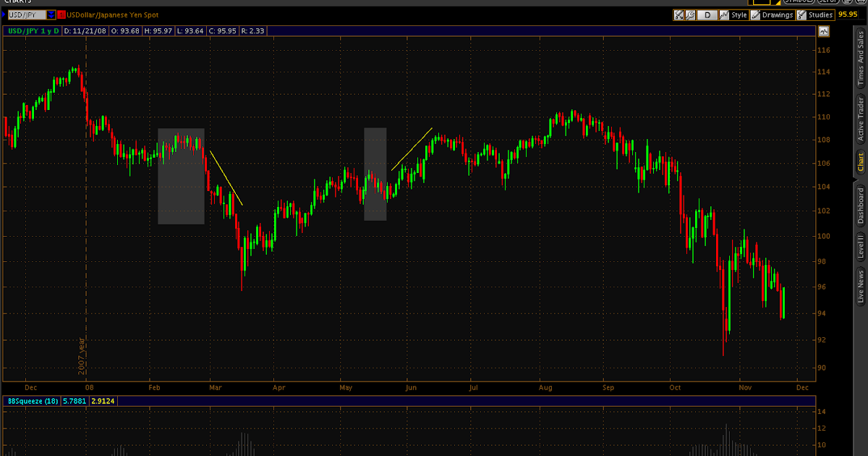Open the Level II side tab
Image resolution: width=868 pixels, height=456 pixels.
pos(861,246)
